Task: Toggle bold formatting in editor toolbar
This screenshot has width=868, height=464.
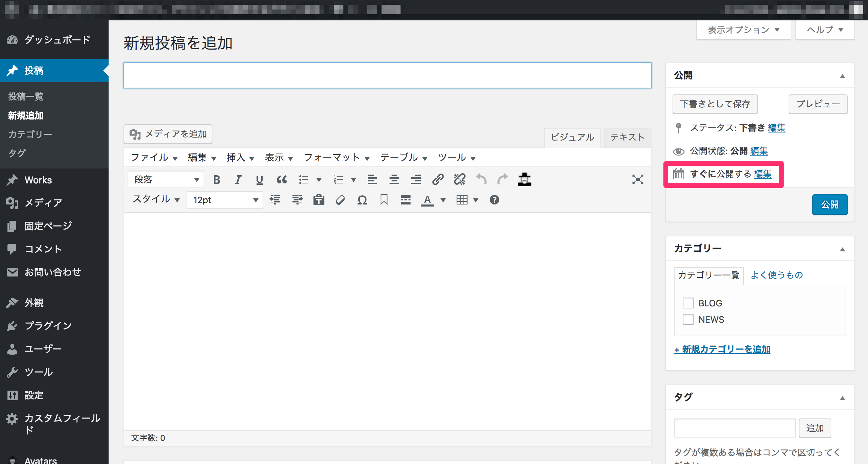Action: pos(216,180)
